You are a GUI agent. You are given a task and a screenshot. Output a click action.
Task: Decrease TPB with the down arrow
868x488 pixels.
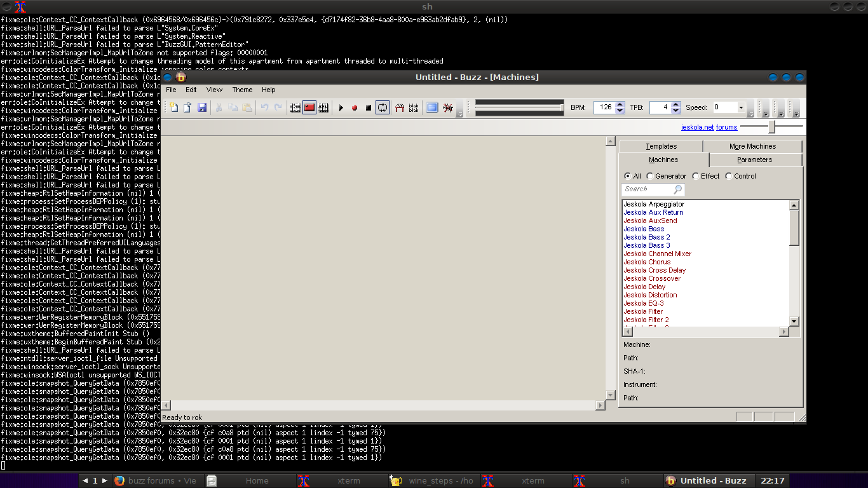point(675,111)
